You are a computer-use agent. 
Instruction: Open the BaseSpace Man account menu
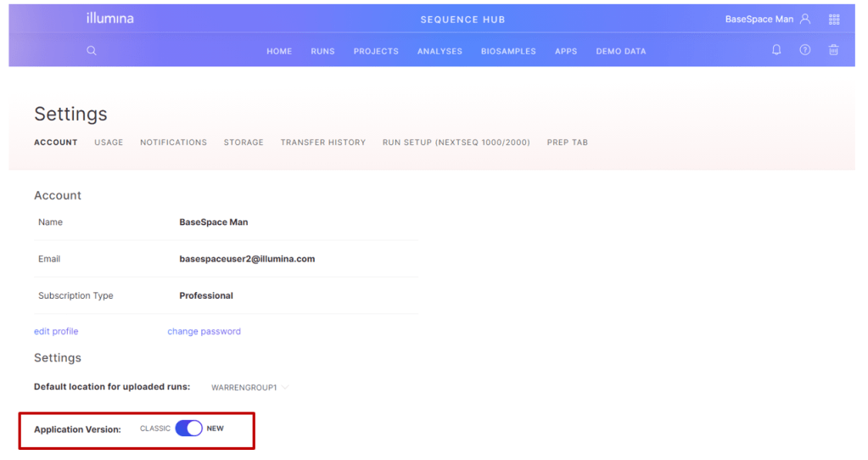pos(759,19)
